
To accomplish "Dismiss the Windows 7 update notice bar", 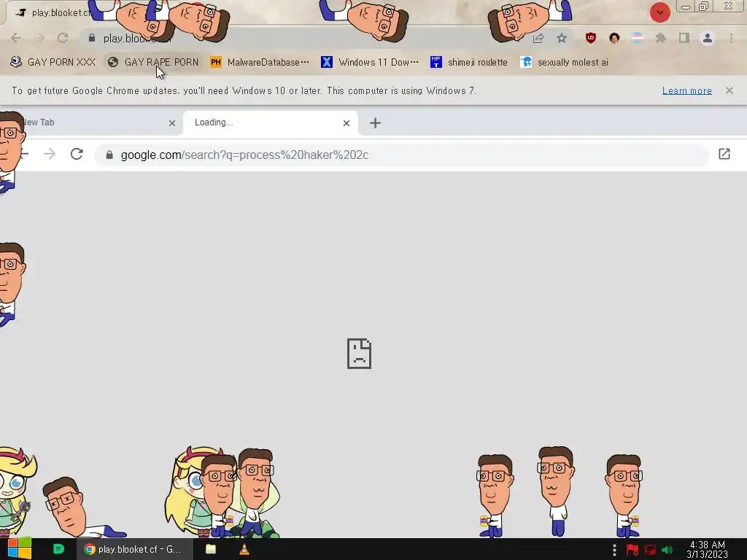I will 729,90.
